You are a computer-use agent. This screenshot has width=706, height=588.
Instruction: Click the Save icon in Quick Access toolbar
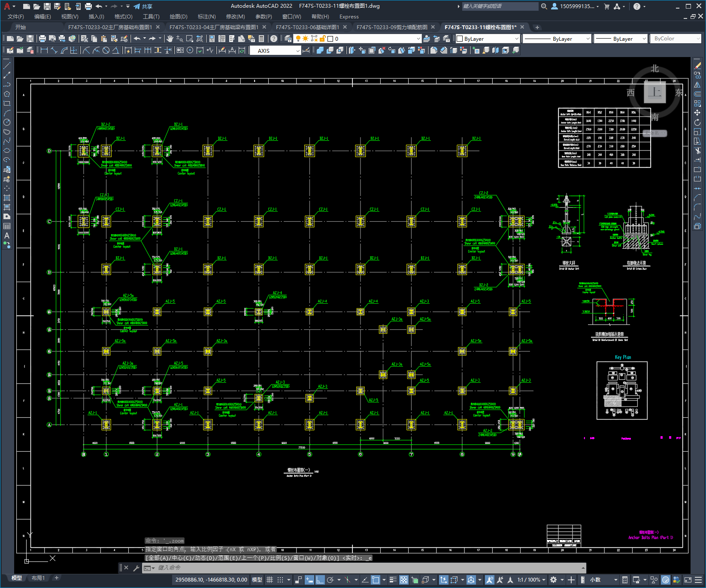pyautogui.click(x=47, y=6)
